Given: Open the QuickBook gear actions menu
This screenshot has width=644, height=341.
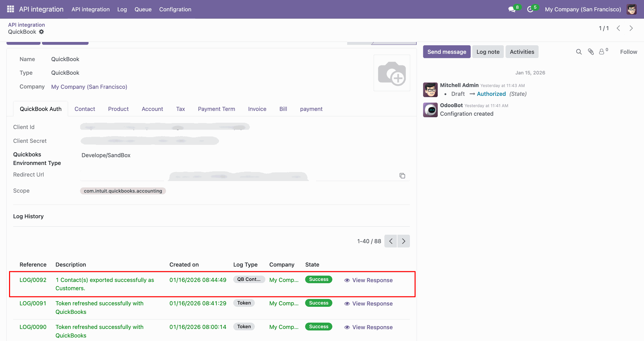Looking at the screenshot, I should 41,32.
